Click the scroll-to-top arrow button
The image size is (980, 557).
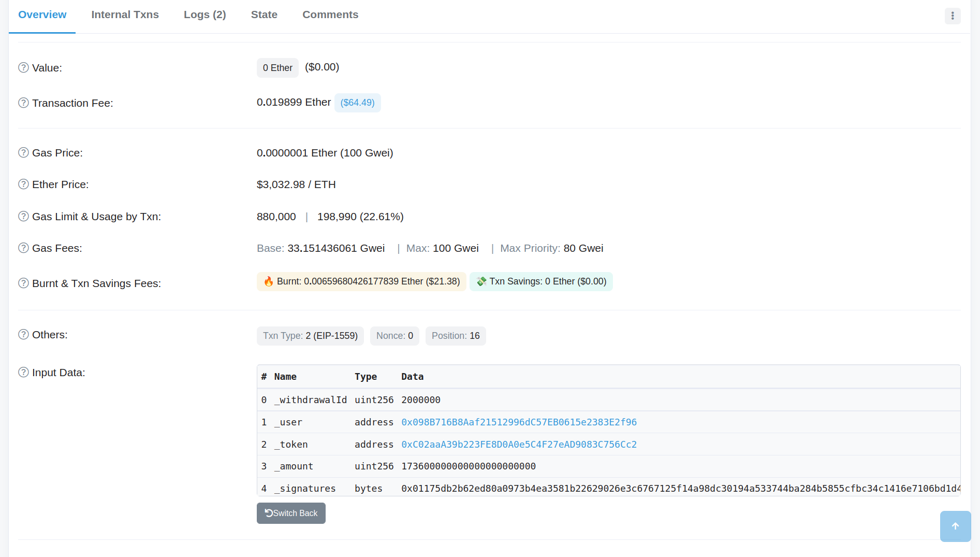(x=955, y=526)
